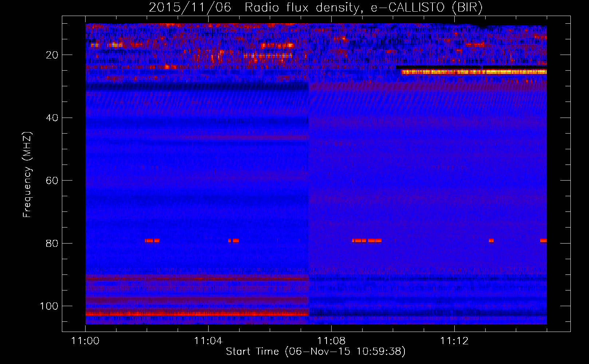Click the "100" frequency tick label

coord(49,306)
